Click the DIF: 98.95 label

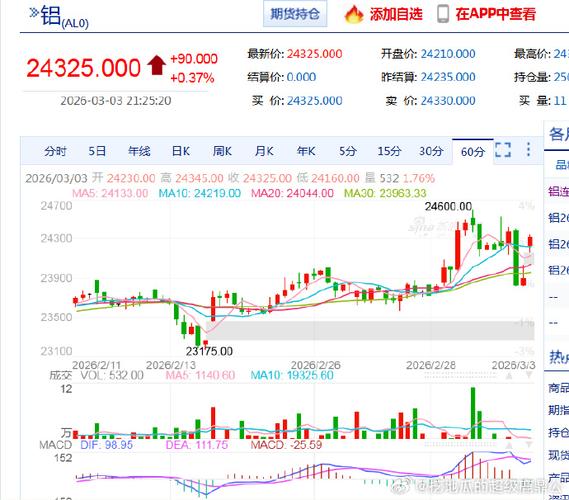tap(107, 445)
